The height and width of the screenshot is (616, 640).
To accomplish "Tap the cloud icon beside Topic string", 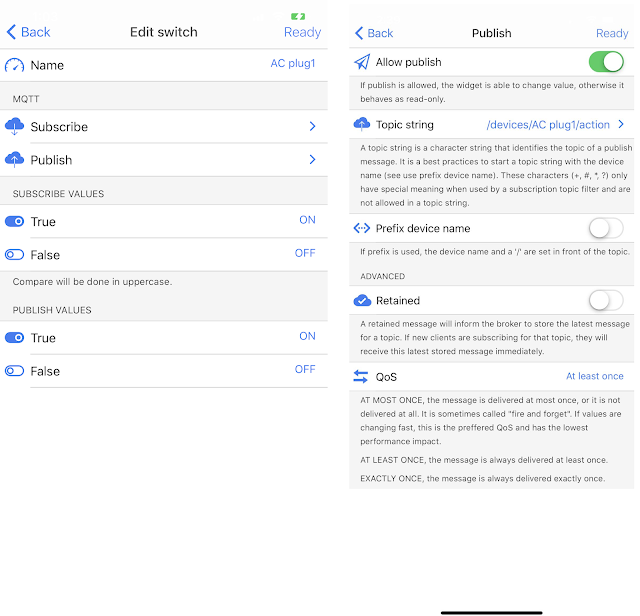I will coord(362,124).
